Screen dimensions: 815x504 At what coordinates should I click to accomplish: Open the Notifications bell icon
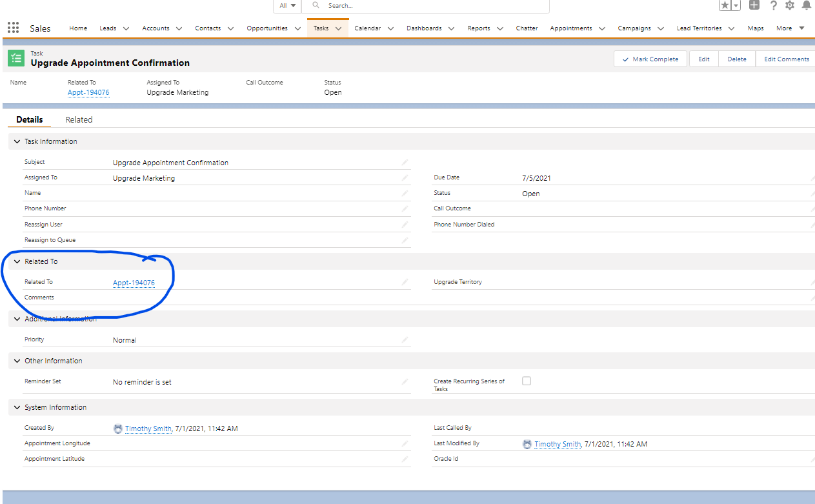(x=807, y=5)
